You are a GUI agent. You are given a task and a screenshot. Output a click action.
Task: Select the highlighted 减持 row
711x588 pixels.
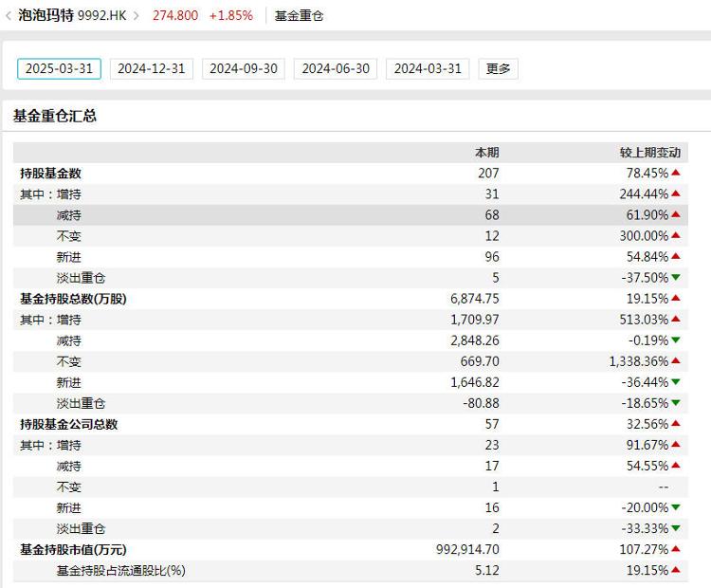[351, 215]
